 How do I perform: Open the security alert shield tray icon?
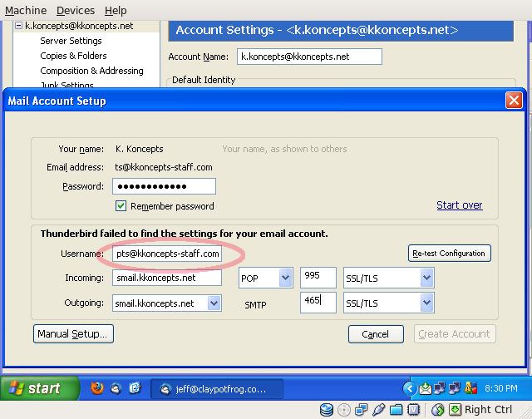point(470,388)
